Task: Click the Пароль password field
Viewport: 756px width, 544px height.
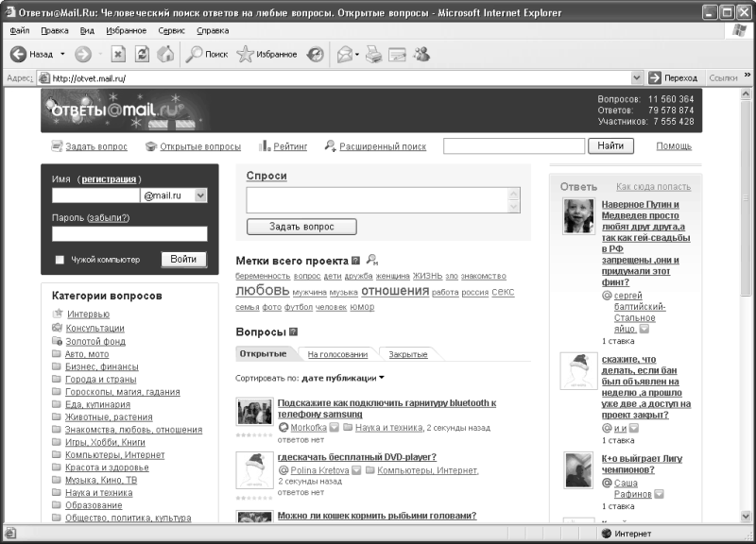Action: click(129, 233)
